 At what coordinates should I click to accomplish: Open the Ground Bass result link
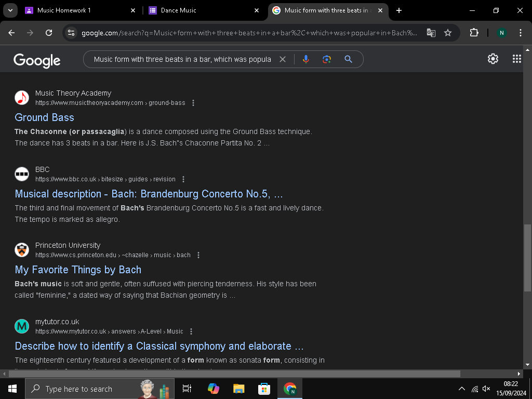pyautogui.click(x=45, y=117)
